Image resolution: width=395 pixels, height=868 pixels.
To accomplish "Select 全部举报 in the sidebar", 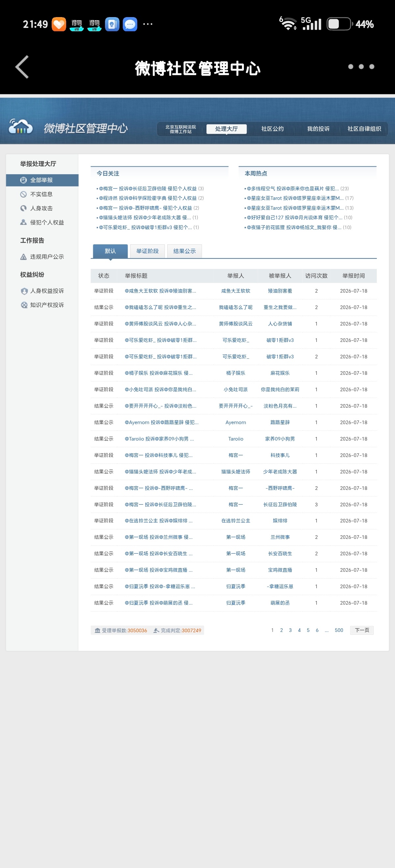I will click(42, 180).
